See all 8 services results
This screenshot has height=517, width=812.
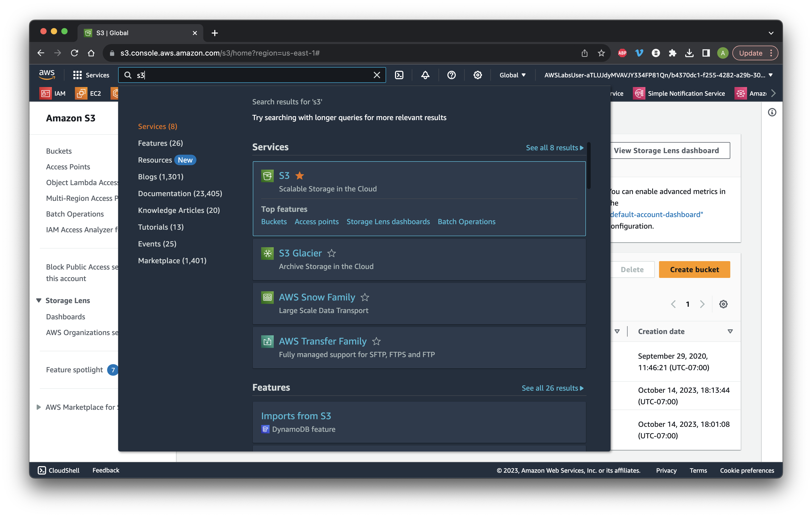coord(554,148)
